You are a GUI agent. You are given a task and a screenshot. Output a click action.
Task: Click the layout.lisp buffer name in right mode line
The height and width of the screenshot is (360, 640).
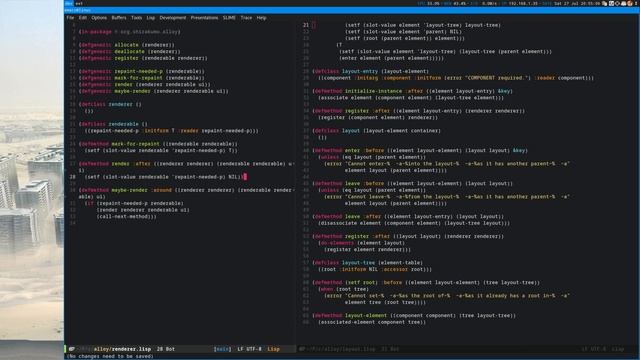[x=341, y=349]
